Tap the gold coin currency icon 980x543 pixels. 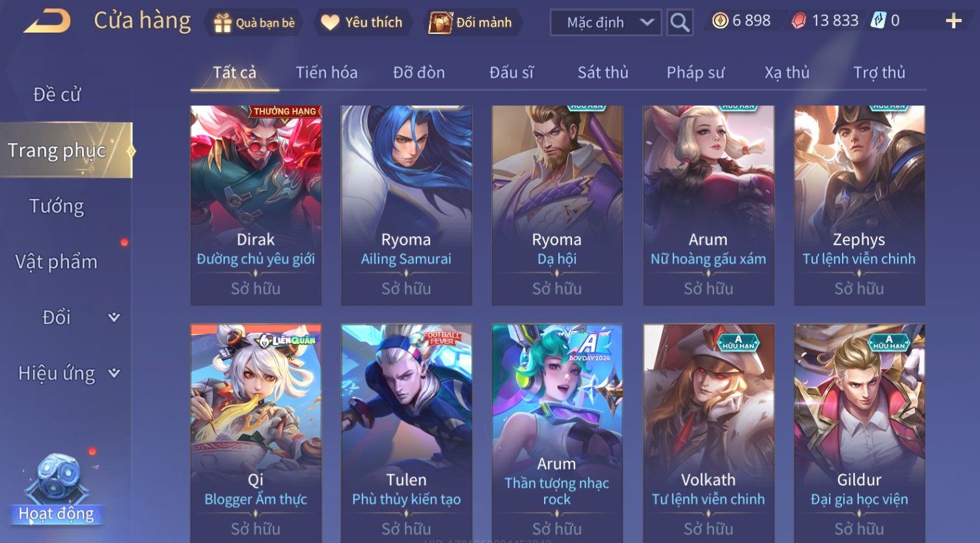pos(720,21)
